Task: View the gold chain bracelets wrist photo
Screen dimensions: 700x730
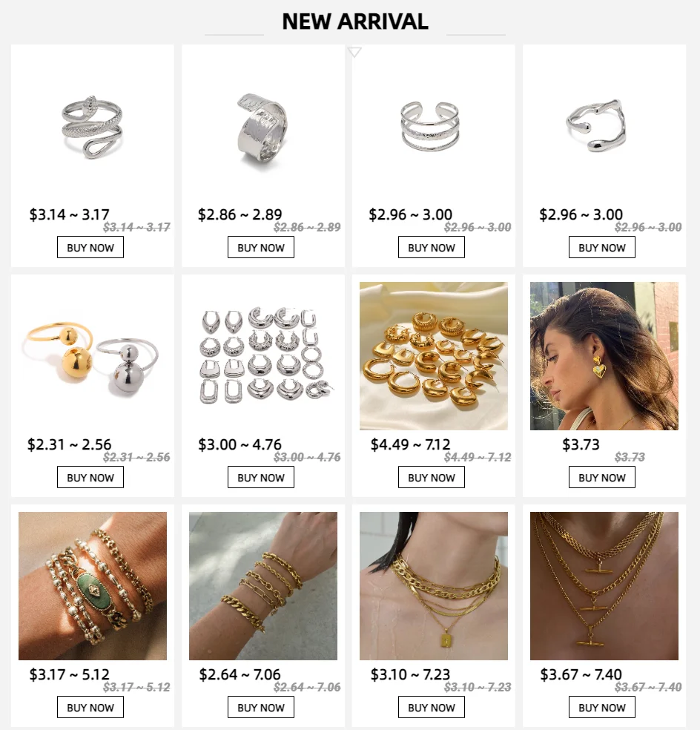Action: click(263, 586)
